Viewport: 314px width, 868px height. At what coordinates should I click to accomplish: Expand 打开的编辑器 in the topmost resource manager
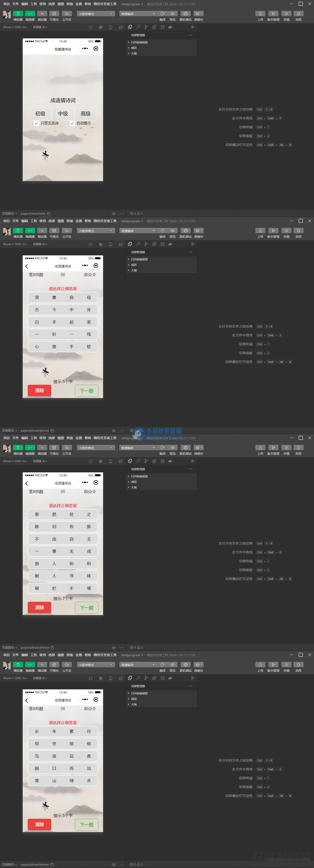click(139, 42)
